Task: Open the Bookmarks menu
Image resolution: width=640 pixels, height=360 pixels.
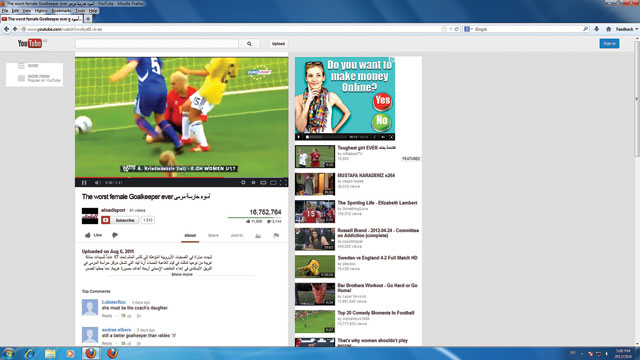Action: (61, 11)
